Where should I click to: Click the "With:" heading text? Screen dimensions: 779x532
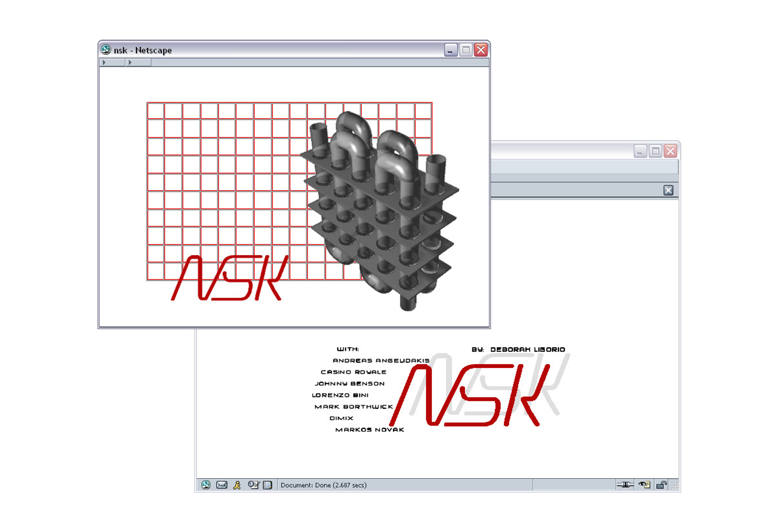tap(348, 349)
